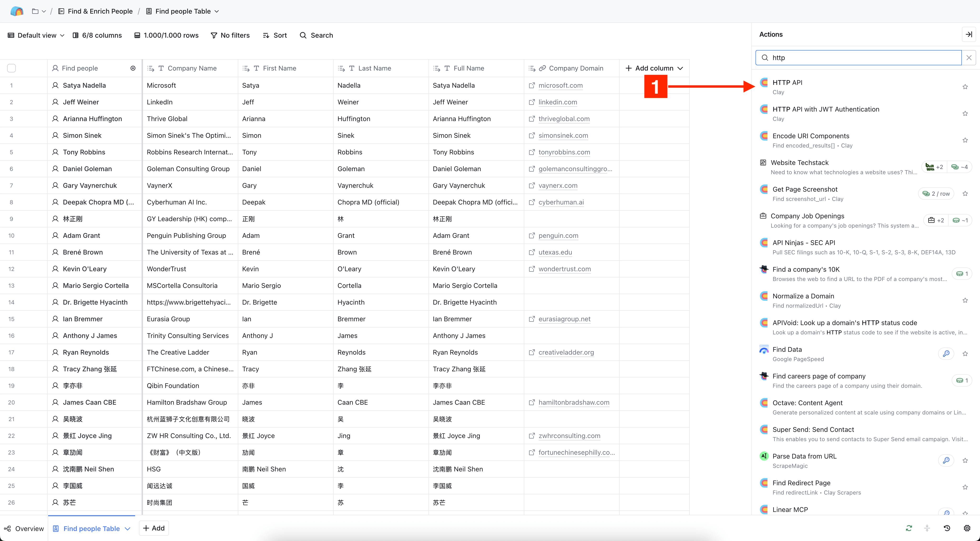Click the Add table button
The height and width of the screenshot is (541, 980).
pyautogui.click(x=154, y=528)
